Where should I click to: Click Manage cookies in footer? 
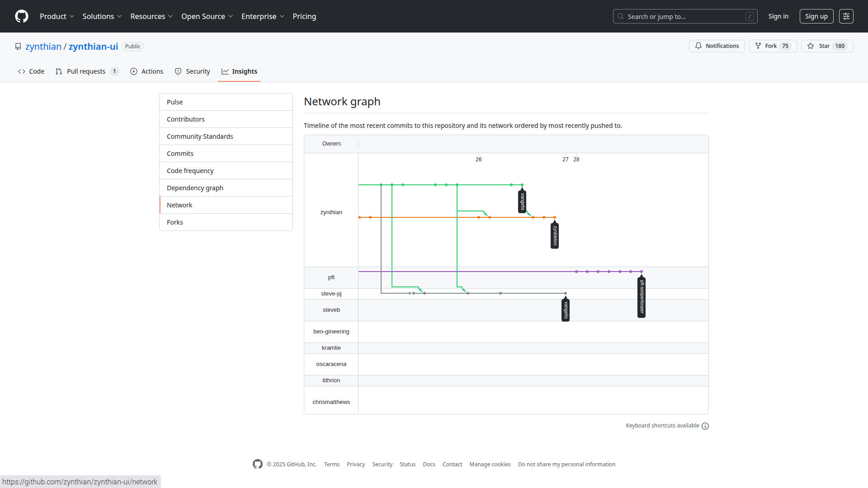click(x=490, y=465)
